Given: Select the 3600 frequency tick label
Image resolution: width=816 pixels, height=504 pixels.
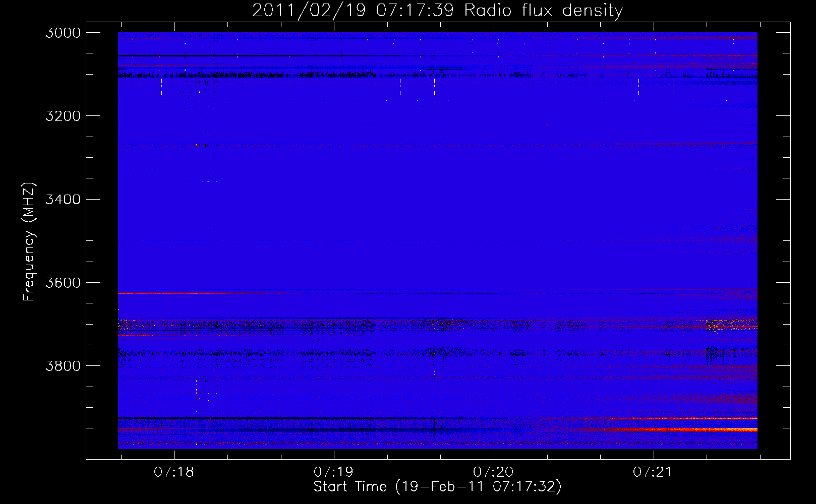Looking at the screenshot, I should [63, 283].
